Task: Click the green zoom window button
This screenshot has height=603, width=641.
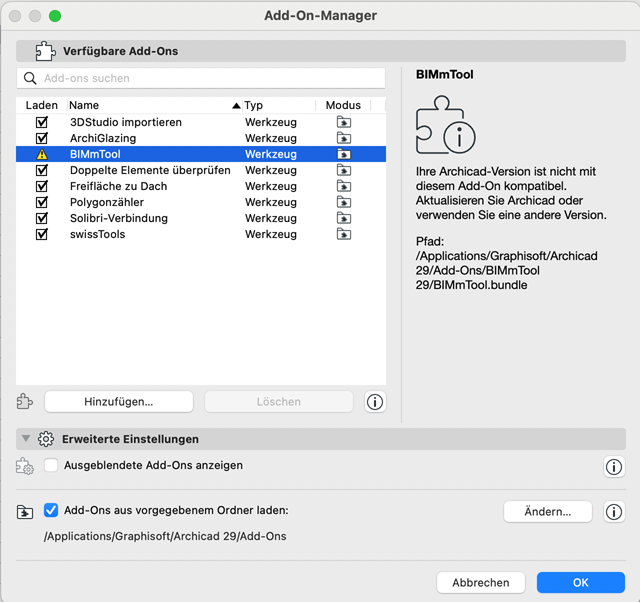Action: point(55,16)
